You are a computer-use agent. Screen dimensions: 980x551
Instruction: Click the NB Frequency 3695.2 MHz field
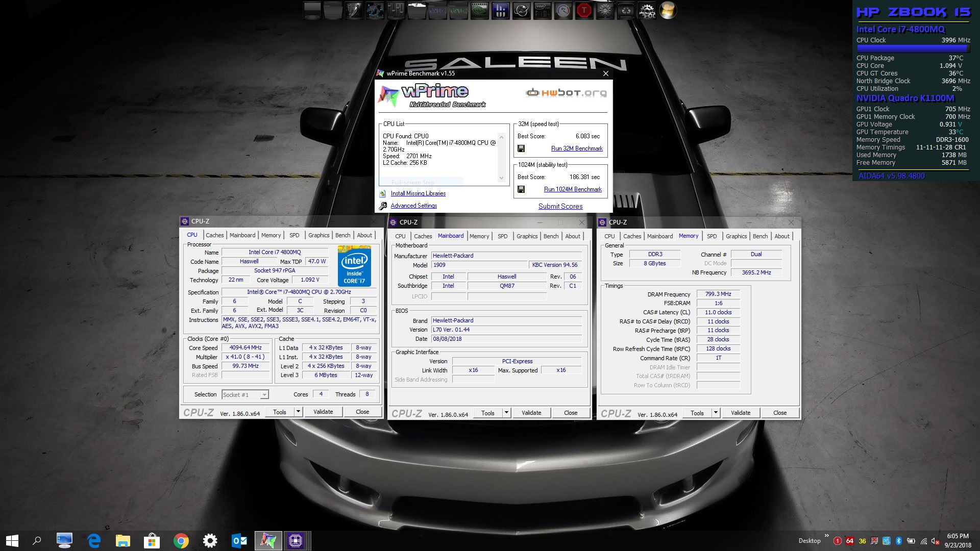[756, 272]
